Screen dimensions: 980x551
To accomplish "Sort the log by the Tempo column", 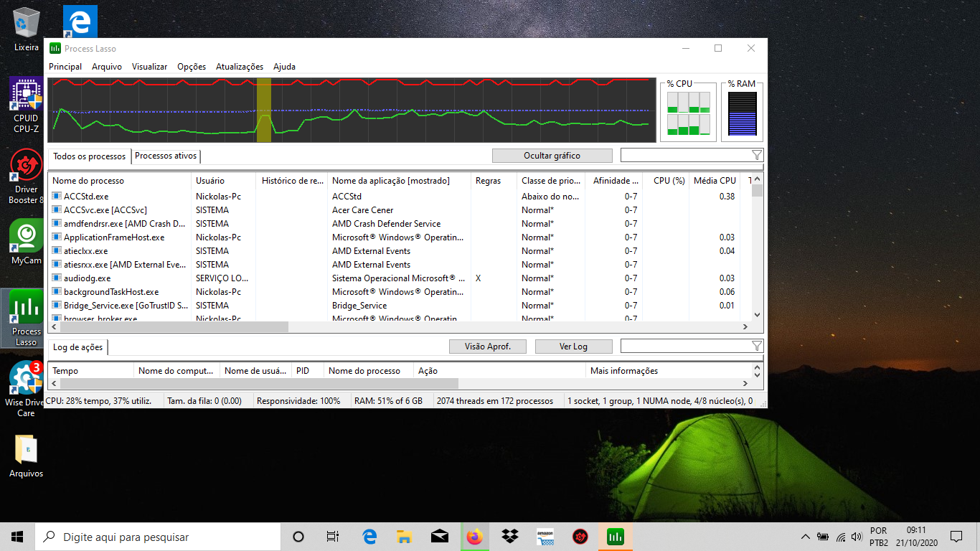I will coord(90,371).
